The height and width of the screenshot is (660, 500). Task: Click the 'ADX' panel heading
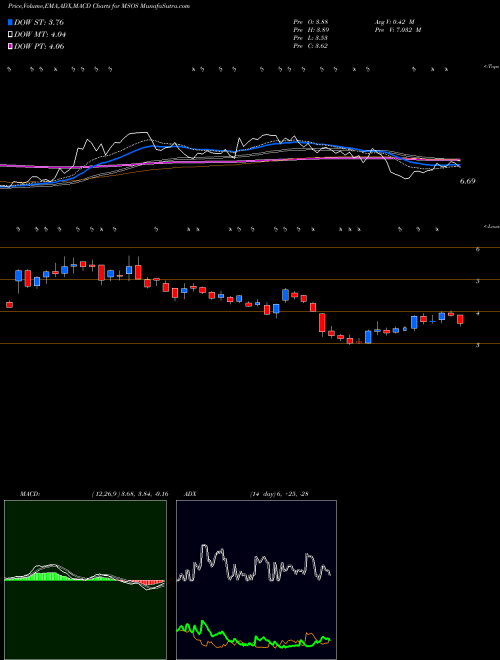(x=191, y=494)
